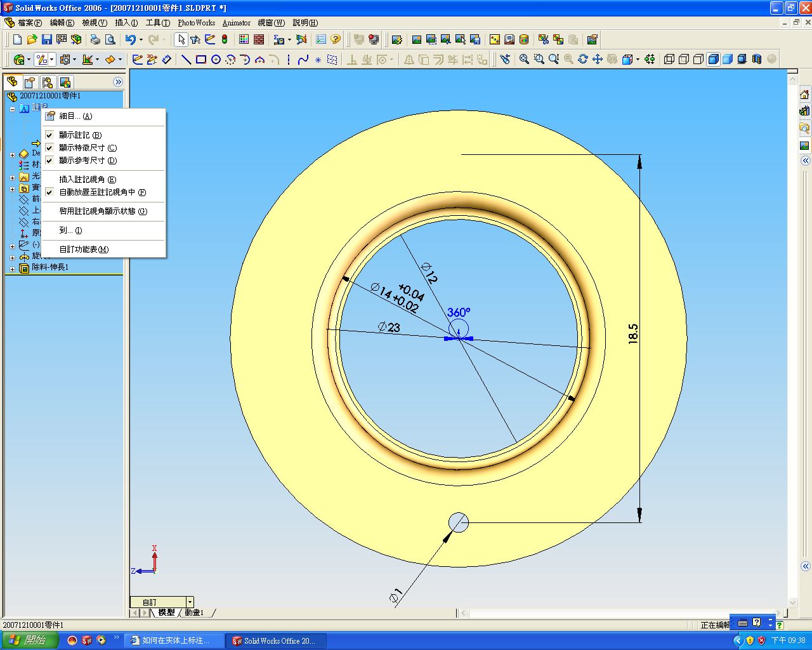Open the 檔案(F) menu

coord(30,23)
